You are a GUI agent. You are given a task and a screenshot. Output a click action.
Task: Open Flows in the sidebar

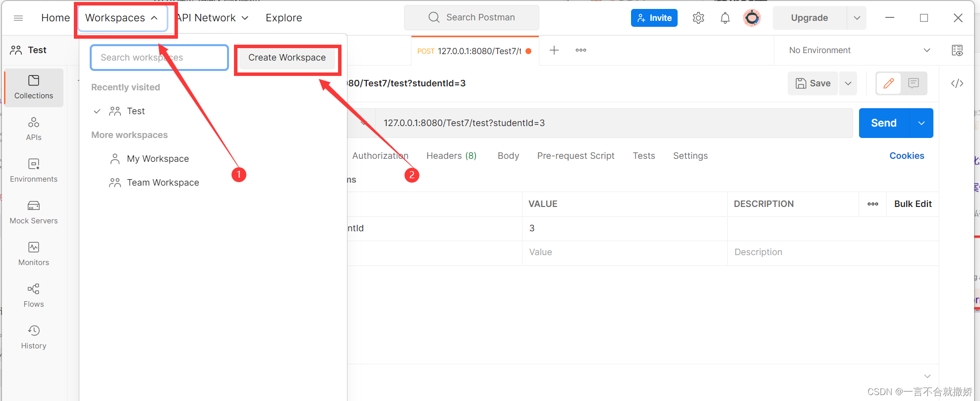(x=34, y=296)
